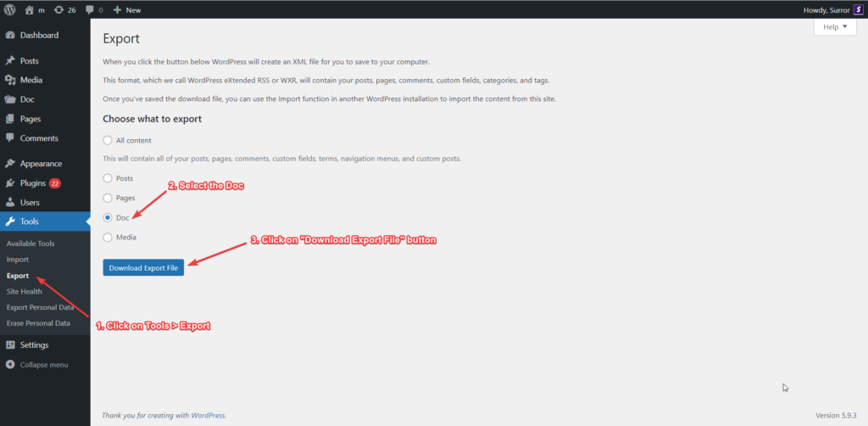Click the Comments sidebar label
Viewport: 868px width, 426px height.
39,138
